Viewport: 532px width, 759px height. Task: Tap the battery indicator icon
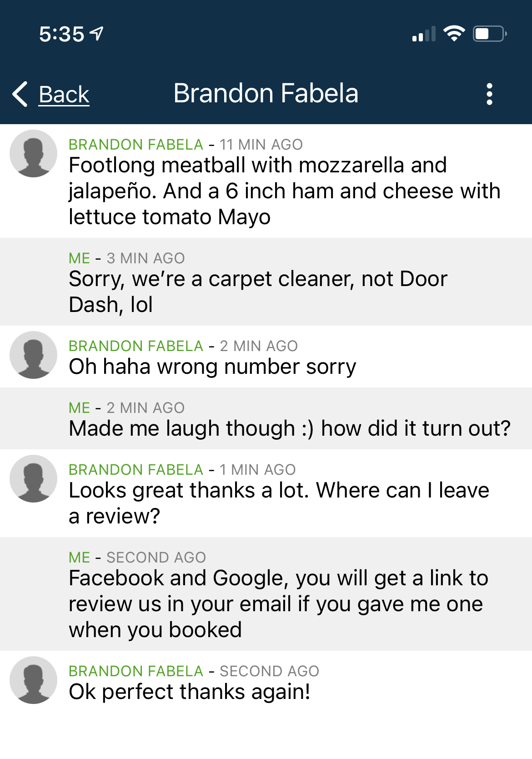pyautogui.click(x=490, y=34)
